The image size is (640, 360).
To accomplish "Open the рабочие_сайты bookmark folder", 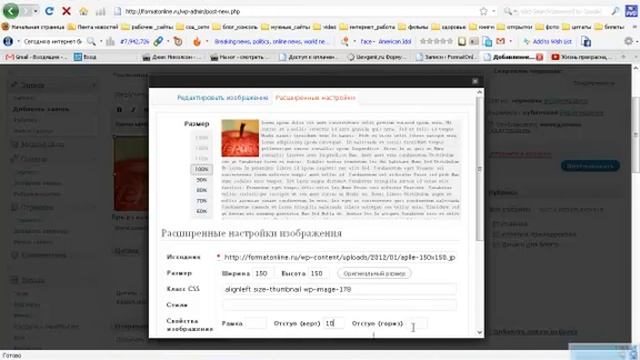I will pyautogui.click(x=148, y=27).
